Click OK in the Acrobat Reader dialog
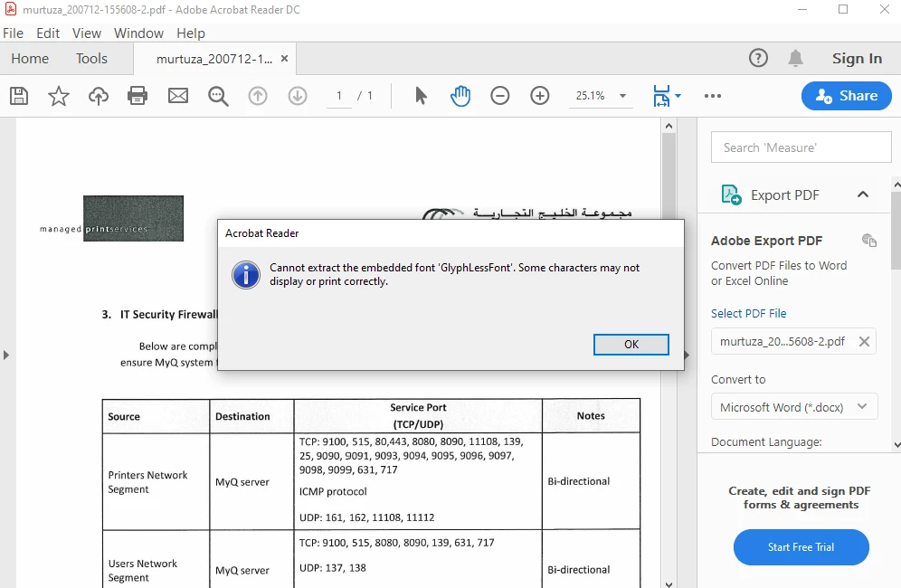901x588 pixels. coord(631,345)
